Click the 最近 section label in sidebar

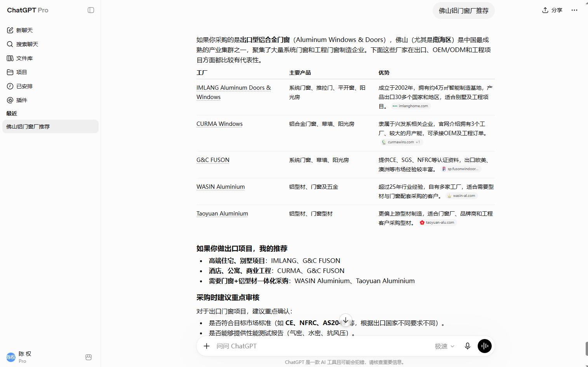pos(12,113)
